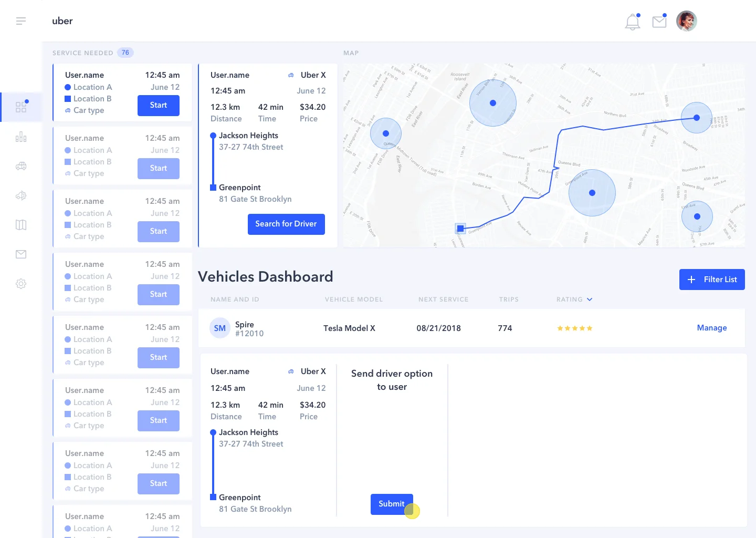The image size is (756, 538).
Task: Click the notification bell icon
Action: coord(633,22)
